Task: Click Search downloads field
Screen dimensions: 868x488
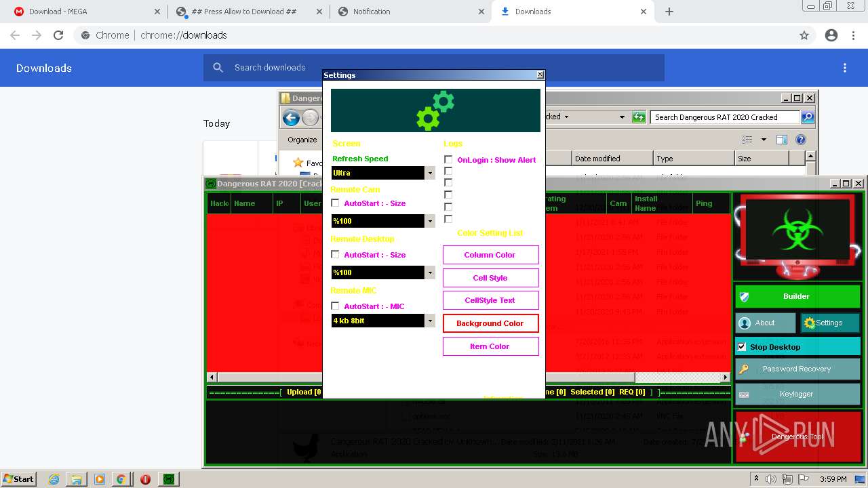Action: point(434,68)
